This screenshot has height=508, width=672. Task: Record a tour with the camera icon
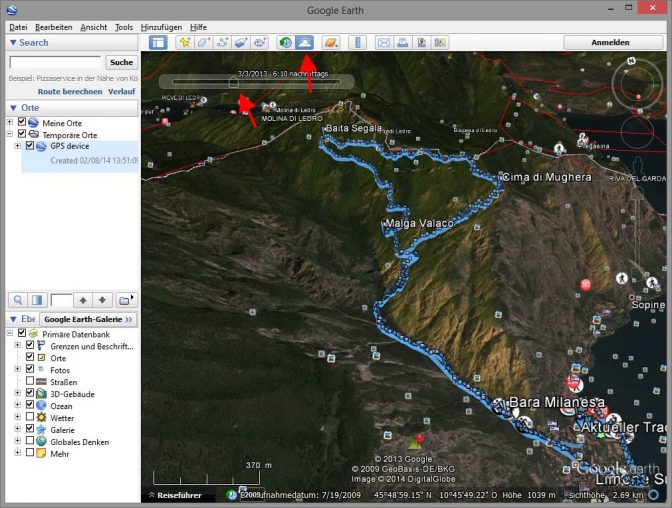point(260,42)
